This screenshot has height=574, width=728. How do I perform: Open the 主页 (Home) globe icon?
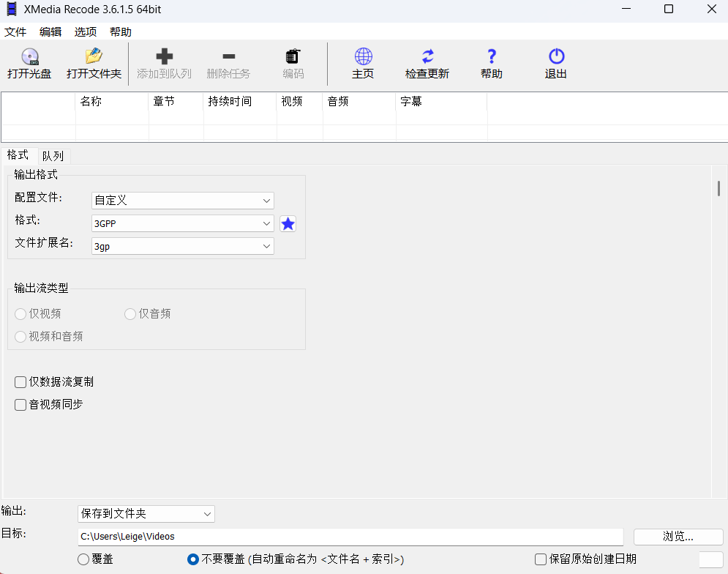tap(363, 56)
